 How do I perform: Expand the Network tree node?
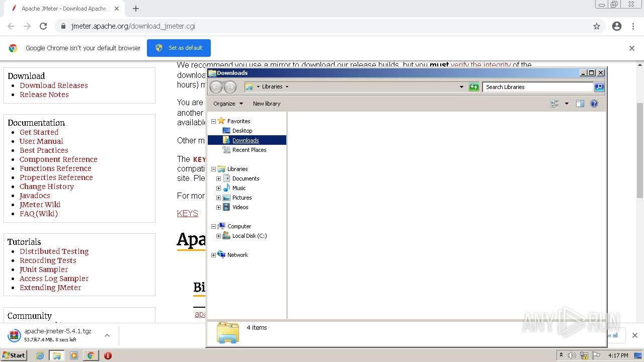tap(213, 255)
